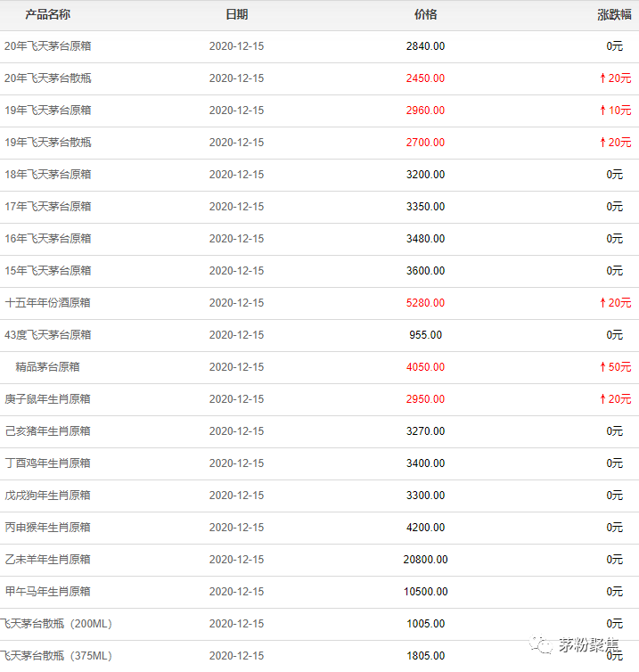Click the price 3480.00
Viewport: 639px width, 672px height.
(426, 239)
